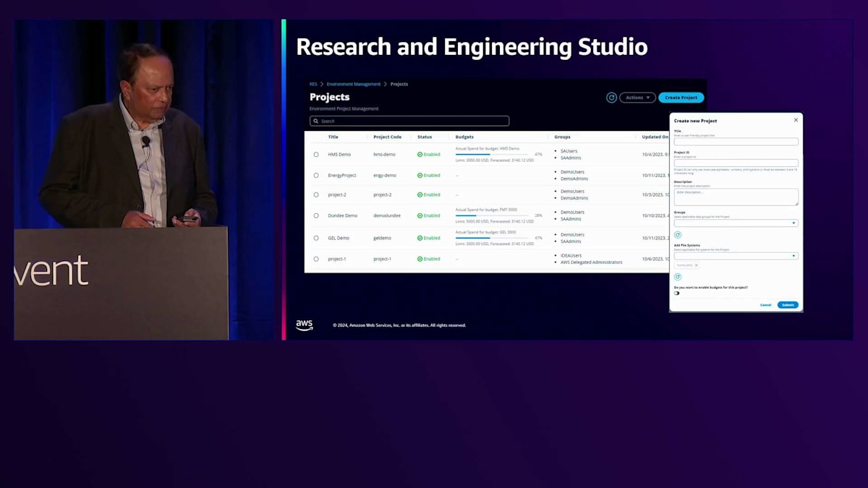Click the GEL Demo budget progress bar
This screenshot has width=868, height=488.
[493, 238]
